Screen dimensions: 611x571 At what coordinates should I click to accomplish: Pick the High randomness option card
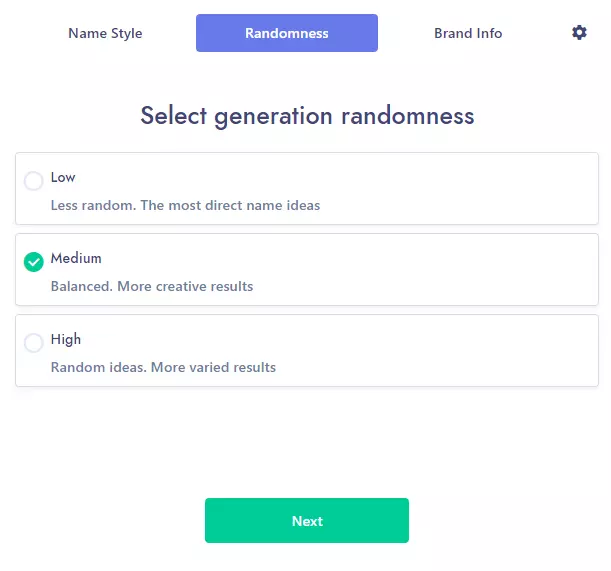coord(307,351)
